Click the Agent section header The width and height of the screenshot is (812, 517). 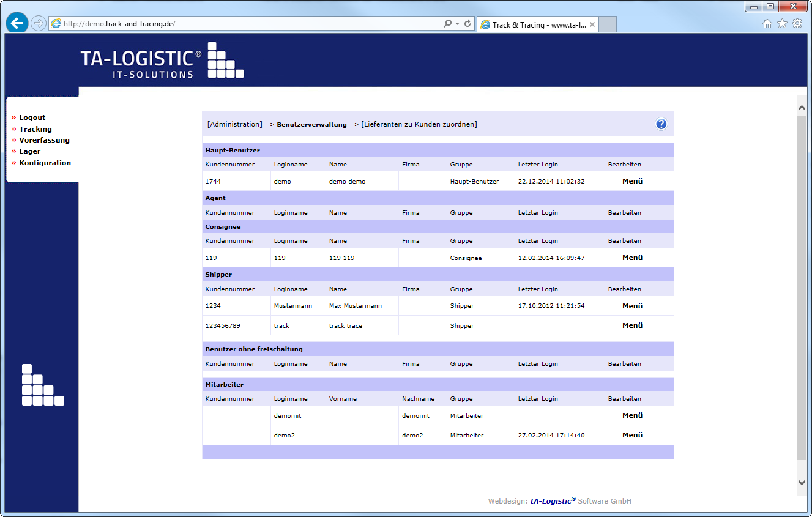click(438, 198)
